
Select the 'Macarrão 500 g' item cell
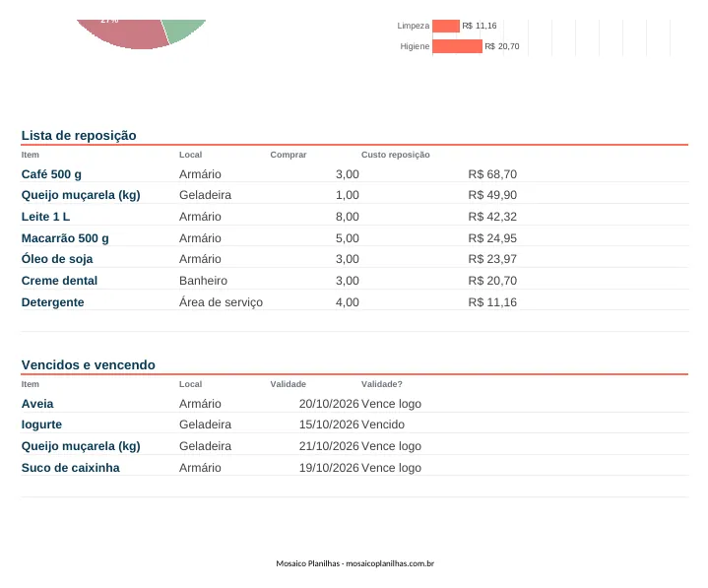point(65,238)
